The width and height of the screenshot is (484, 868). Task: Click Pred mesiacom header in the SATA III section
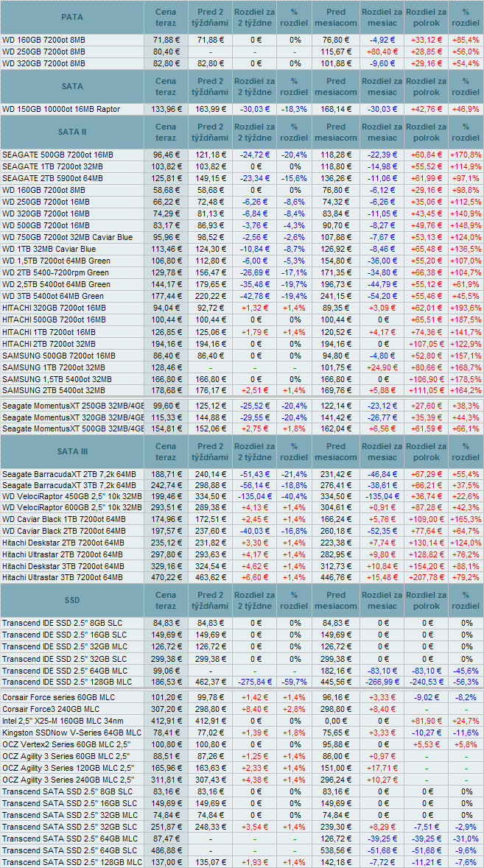336,452
